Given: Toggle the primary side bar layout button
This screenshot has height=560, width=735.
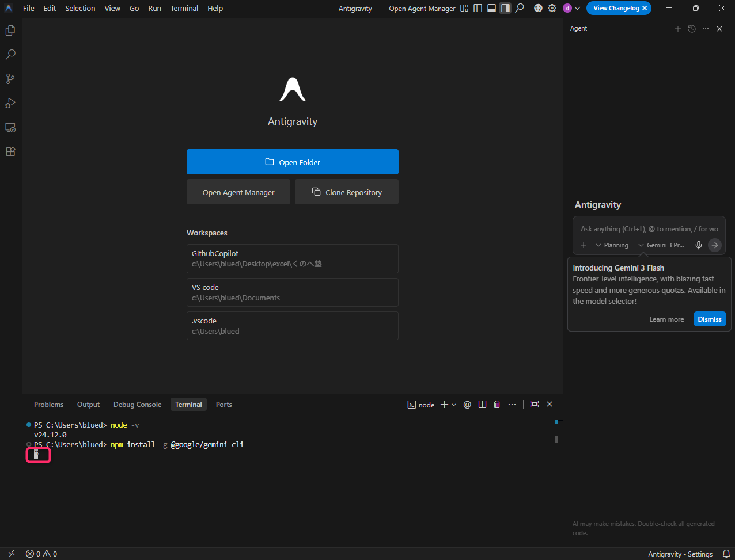Looking at the screenshot, I should pos(478,9).
